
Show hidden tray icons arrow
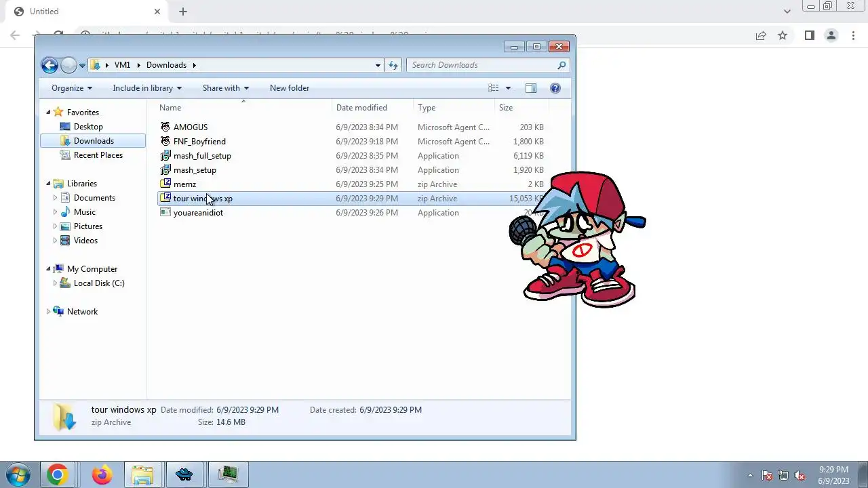point(750,475)
